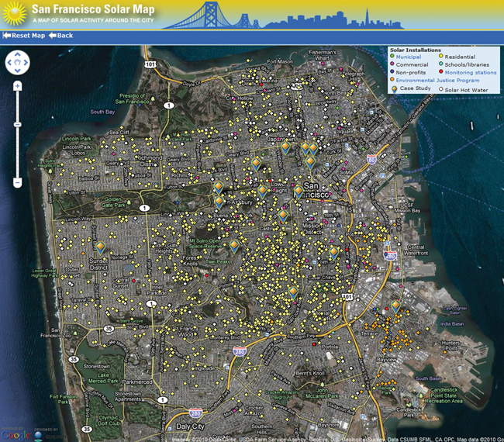Click the hand icon in the pan control
This screenshot has height=442, width=504.
(18, 62)
